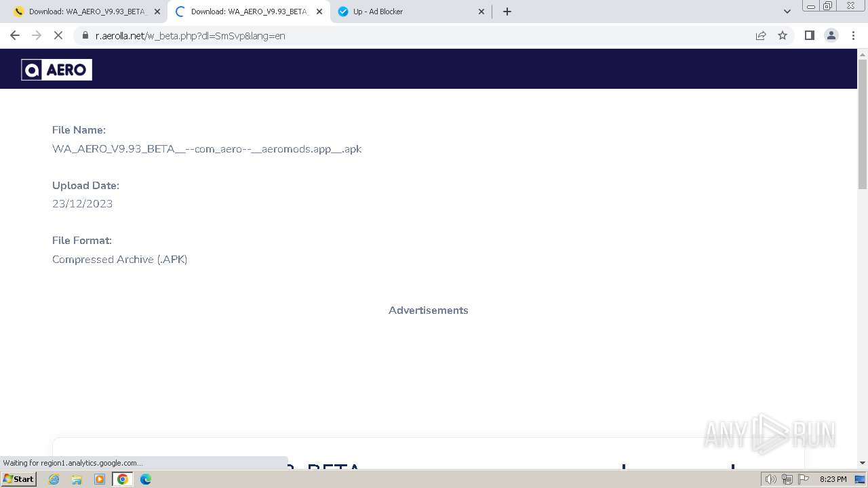Click Compressed Archive (.APK) text
868x488 pixels.
119,260
